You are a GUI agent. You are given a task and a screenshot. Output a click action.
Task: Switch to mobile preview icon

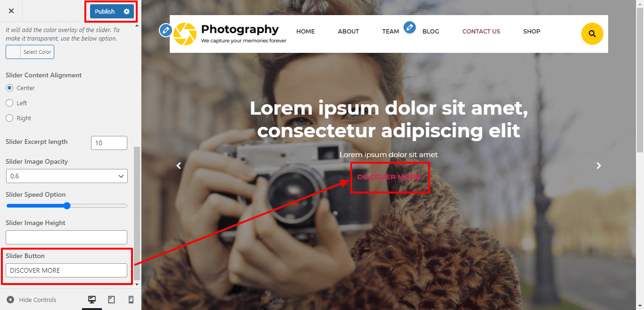(x=131, y=300)
